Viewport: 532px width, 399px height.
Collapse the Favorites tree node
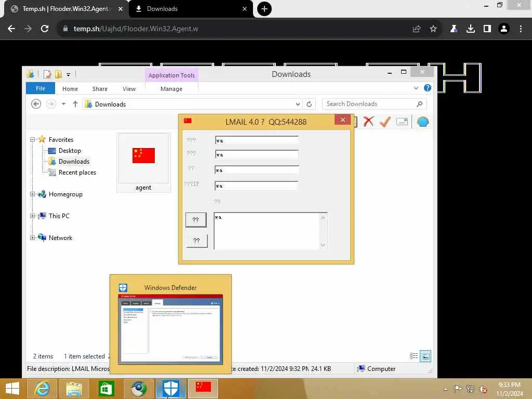click(33, 139)
